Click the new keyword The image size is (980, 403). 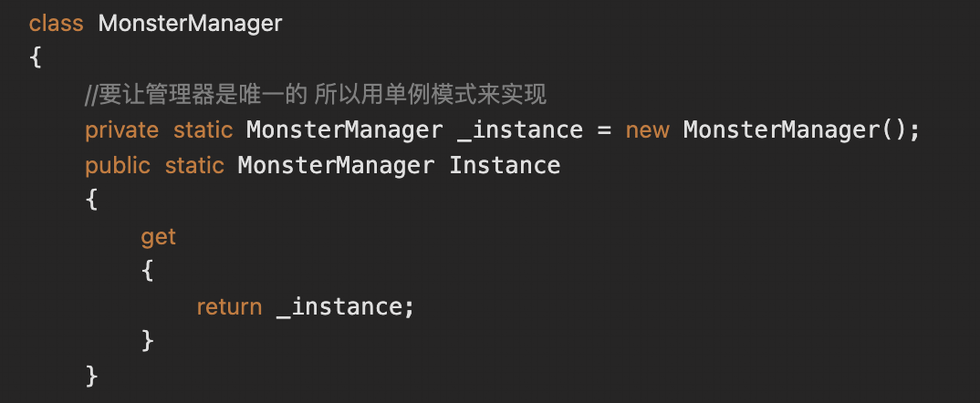coord(647,130)
